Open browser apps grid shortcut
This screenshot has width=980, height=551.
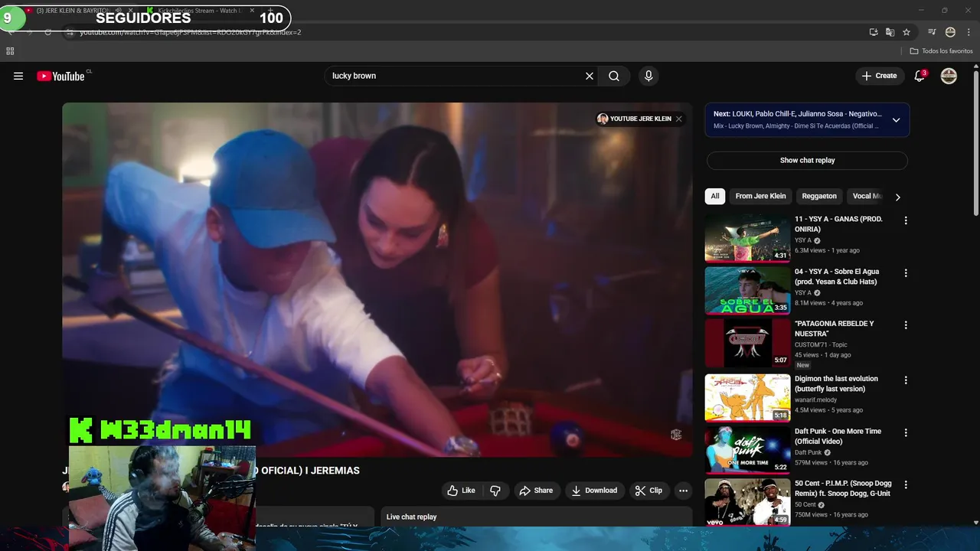(x=10, y=51)
